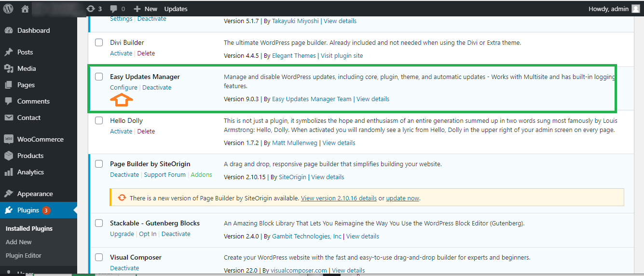644x276 pixels.
Task: Select the Easy Updates Manager checkbox
Action: tap(99, 77)
